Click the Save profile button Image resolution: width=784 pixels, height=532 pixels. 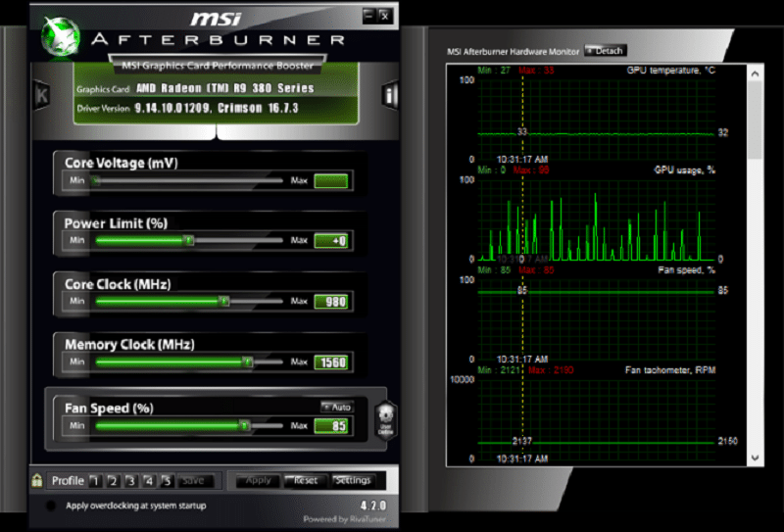(x=193, y=481)
